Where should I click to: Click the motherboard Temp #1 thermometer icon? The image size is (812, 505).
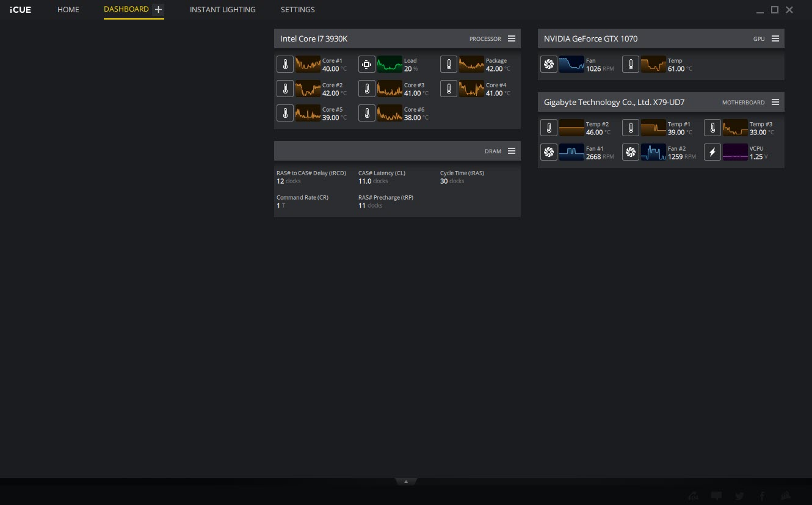point(631,128)
